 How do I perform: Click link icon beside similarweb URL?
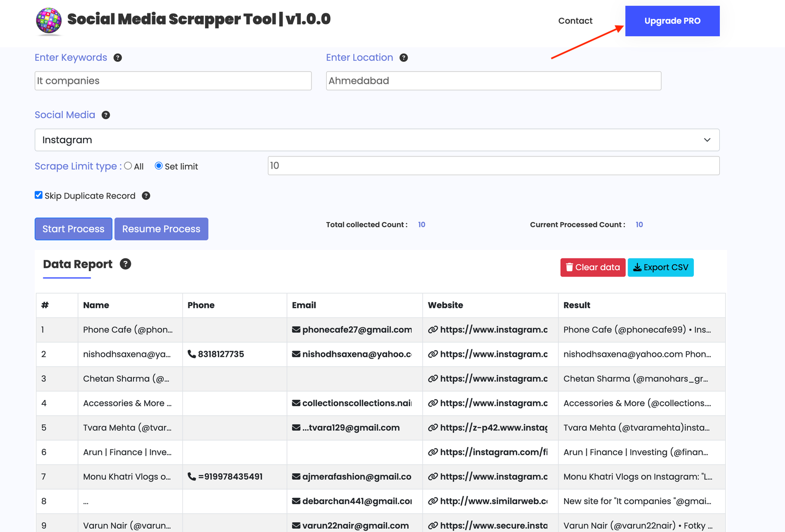pyautogui.click(x=433, y=501)
